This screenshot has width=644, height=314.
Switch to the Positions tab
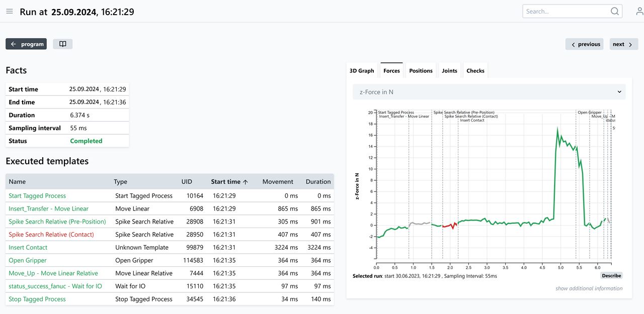click(x=421, y=71)
